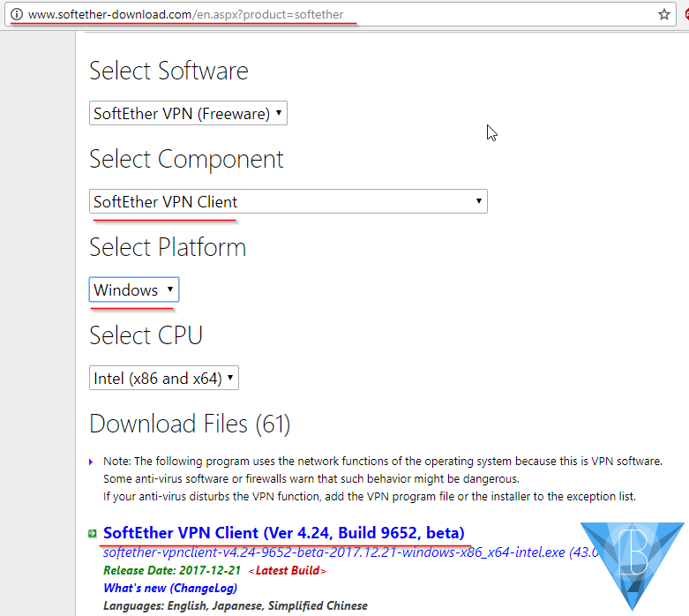The height and width of the screenshot is (616, 689).
Task: Click the purple bullet arrow before the note
Action: tap(91, 462)
